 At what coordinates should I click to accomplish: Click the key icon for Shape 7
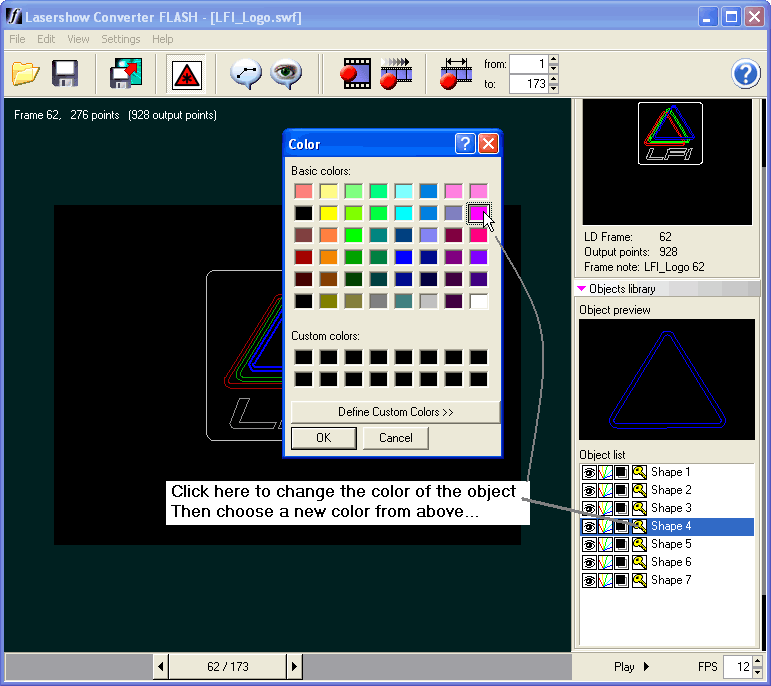click(x=639, y=580)
